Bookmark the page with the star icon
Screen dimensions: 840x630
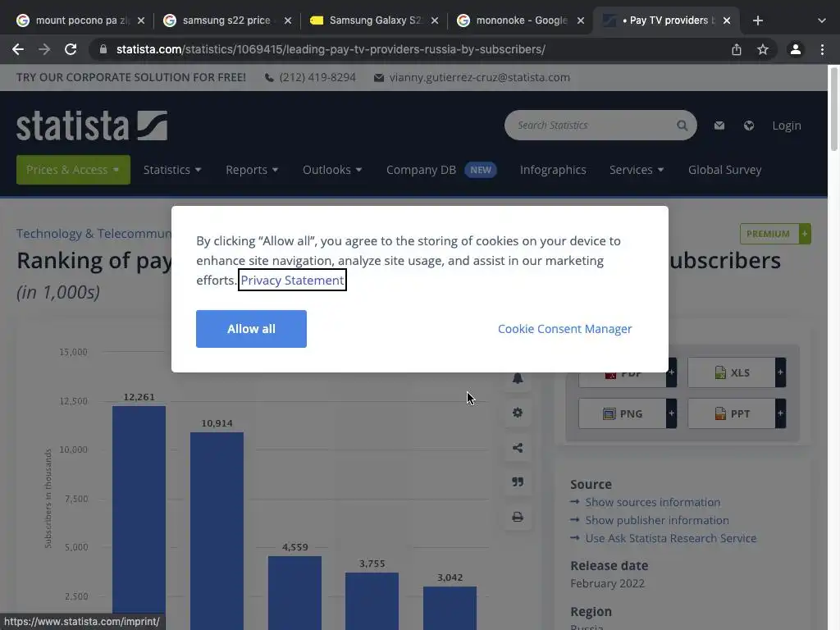(763, 49)
